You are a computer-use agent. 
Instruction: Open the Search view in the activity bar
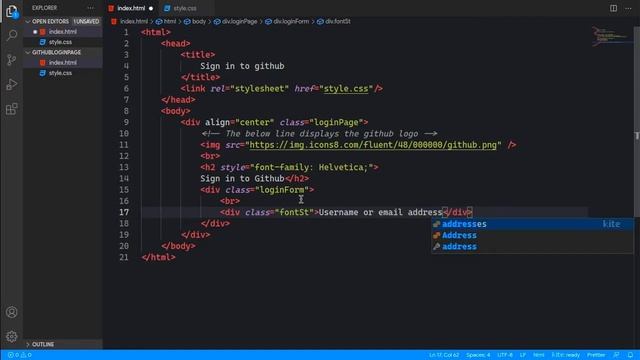(x=12, y=36)
